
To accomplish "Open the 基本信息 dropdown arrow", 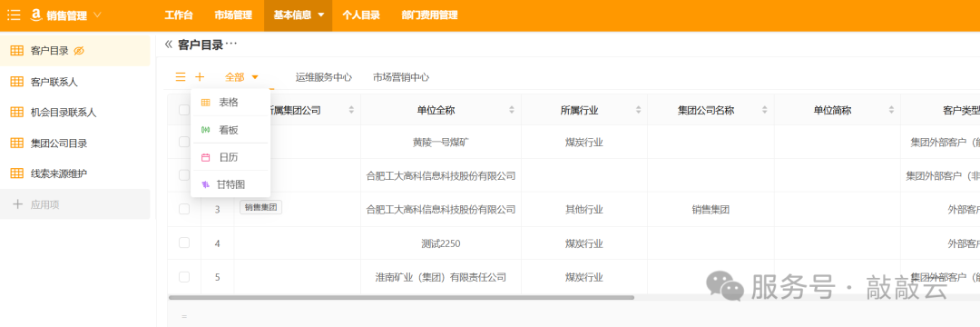I will (320, 15).
